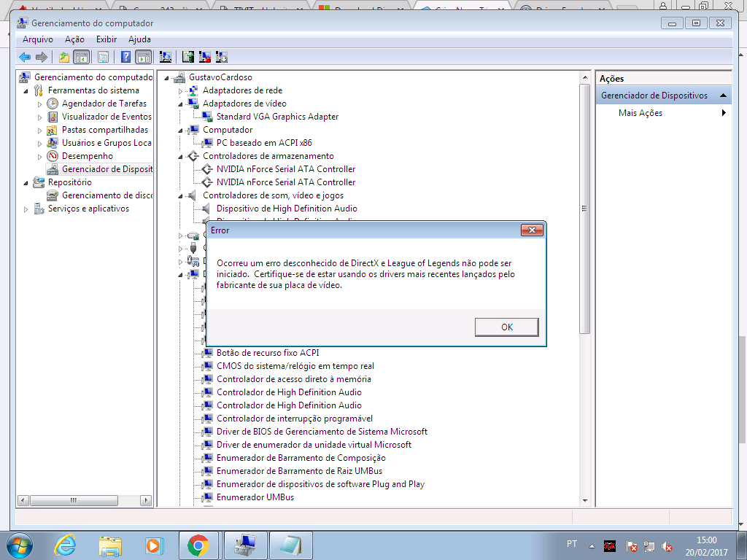Select Gerenciador de Dispositivos in left tree

[x=107, y=169]
